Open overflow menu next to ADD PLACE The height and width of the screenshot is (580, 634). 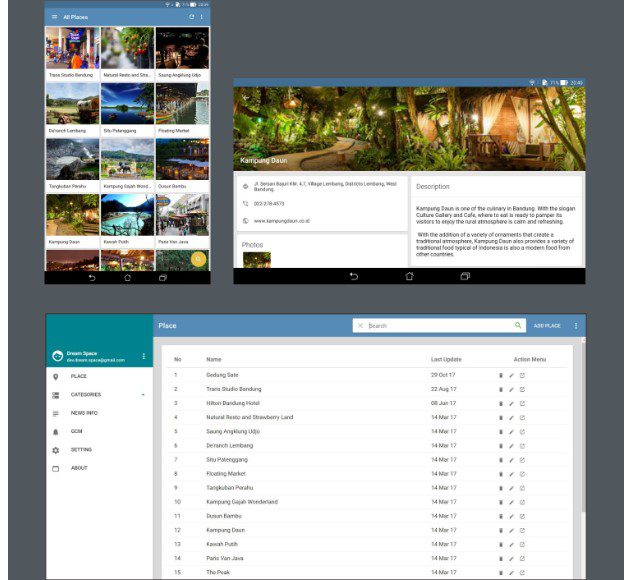(x=576, y=326)
